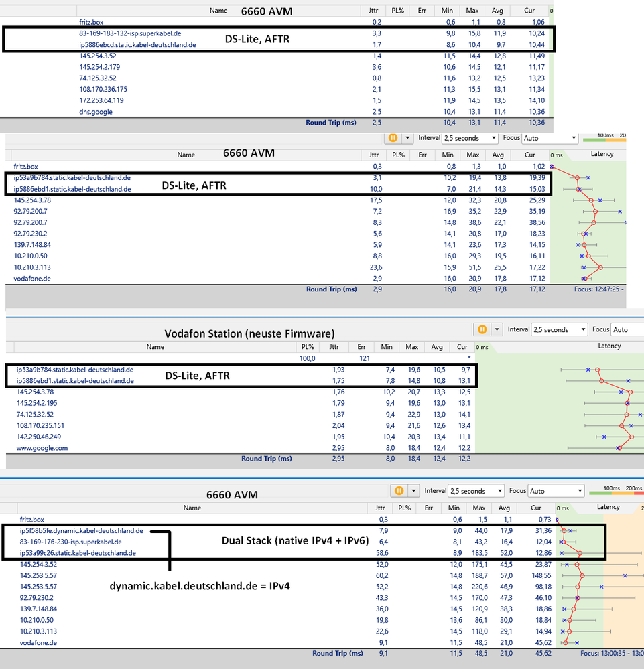
Task: Select the www.google.com hop
Action: point(42,448)
